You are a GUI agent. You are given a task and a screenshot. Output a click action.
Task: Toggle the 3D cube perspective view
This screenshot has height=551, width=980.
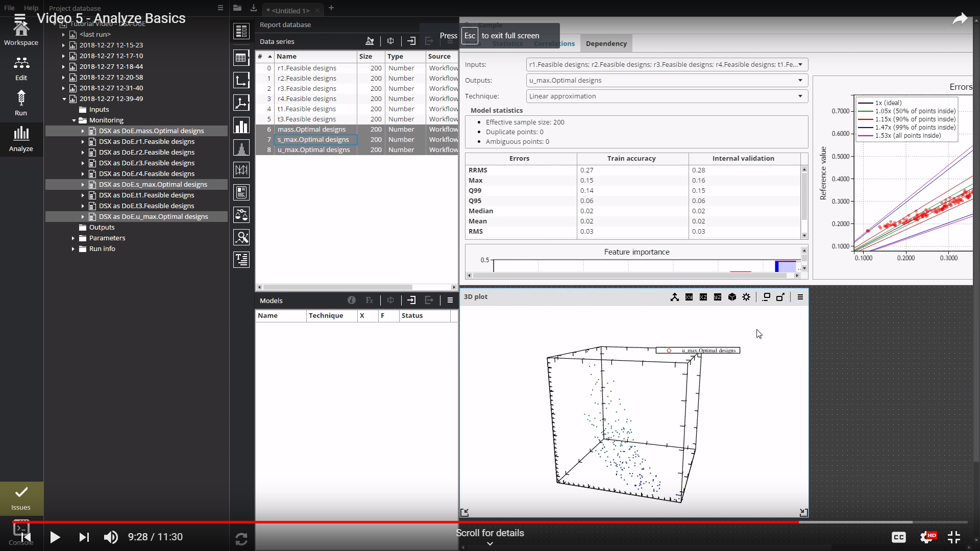point(732,297)
